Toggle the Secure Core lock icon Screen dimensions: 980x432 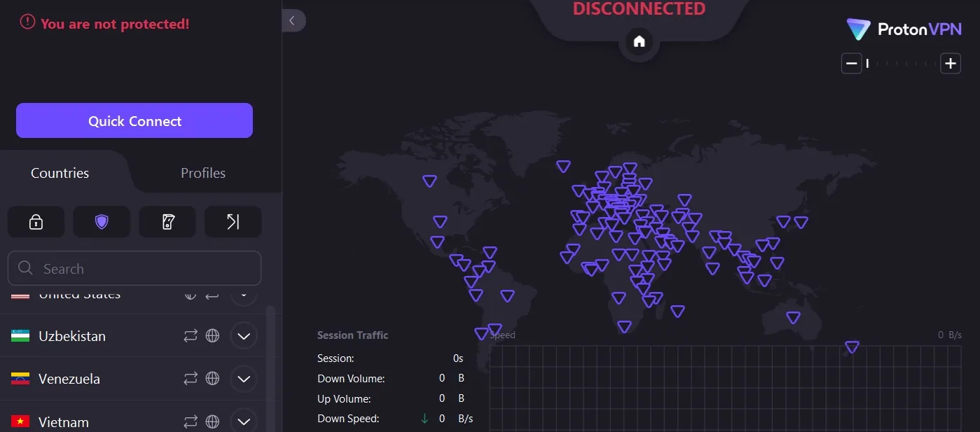(x=36, y=222)
